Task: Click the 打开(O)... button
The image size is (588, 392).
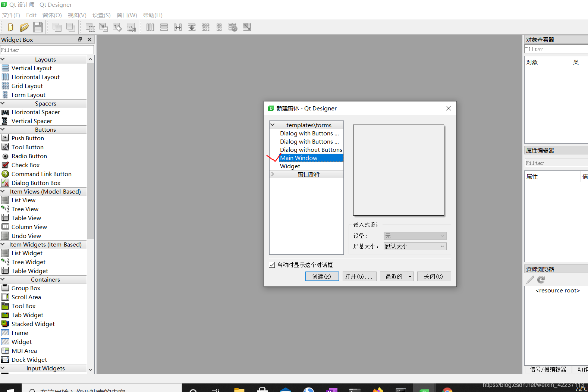Action: click(359, 276)
